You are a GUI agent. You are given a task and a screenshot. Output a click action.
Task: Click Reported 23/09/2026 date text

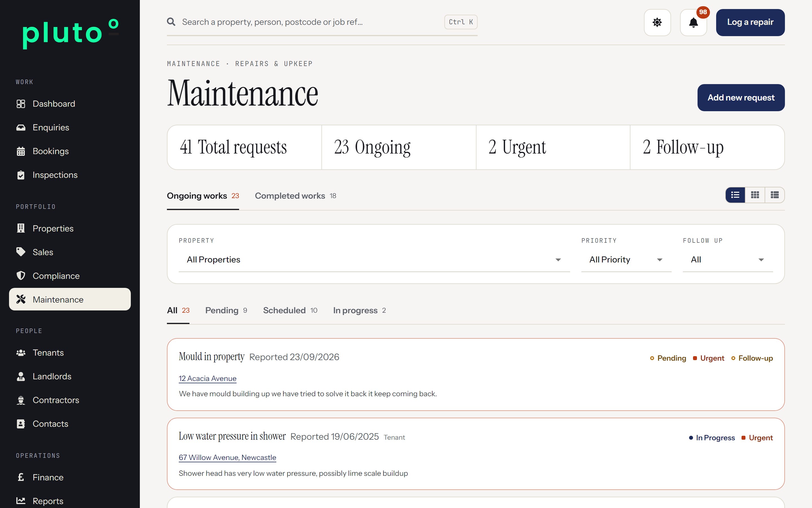[x=294, y=357]
